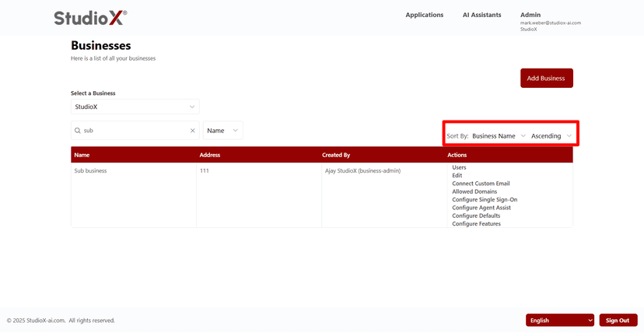Click Configure Single Sign-On
Image resolution: width=644 pixels, height=333 pixels.
click(485, 200)
